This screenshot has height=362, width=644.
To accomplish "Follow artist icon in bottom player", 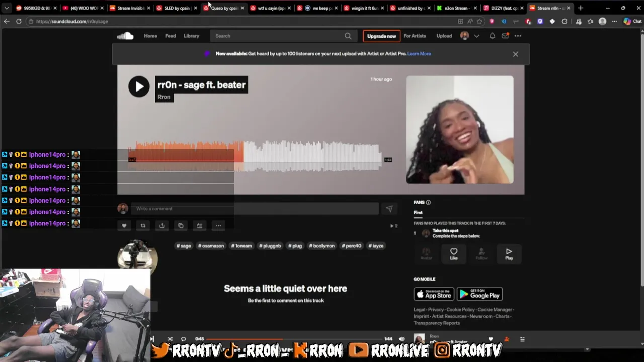I will point(506,339).
